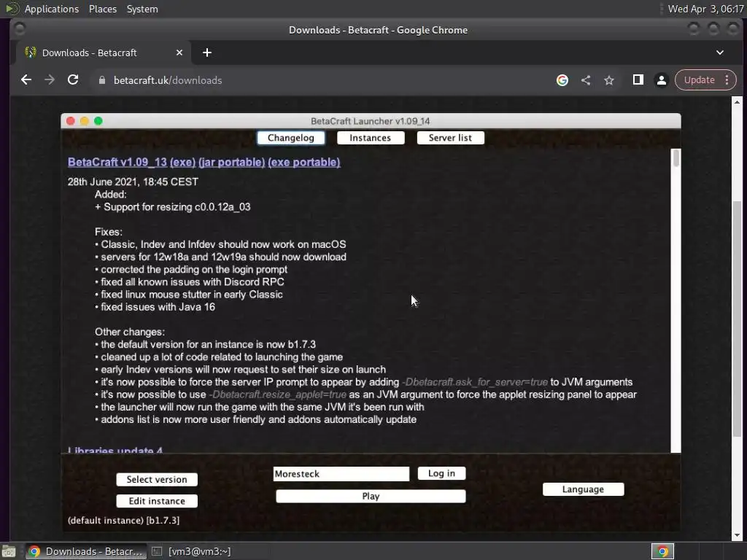Open the BetaCraft v1.09_13 link
The width and height of the screenshot is (747, 560).
pos(117,162)
